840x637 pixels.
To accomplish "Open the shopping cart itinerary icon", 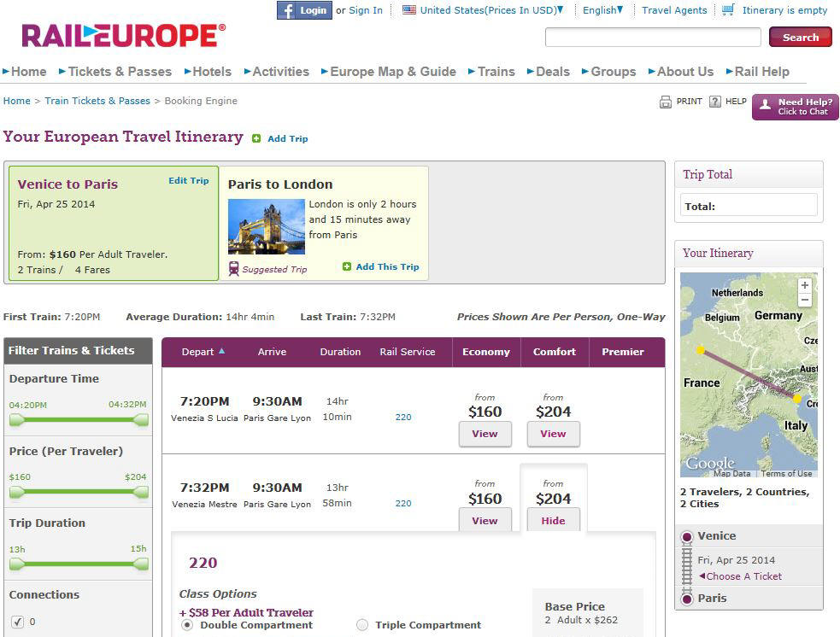I will [x=728, y=9].
